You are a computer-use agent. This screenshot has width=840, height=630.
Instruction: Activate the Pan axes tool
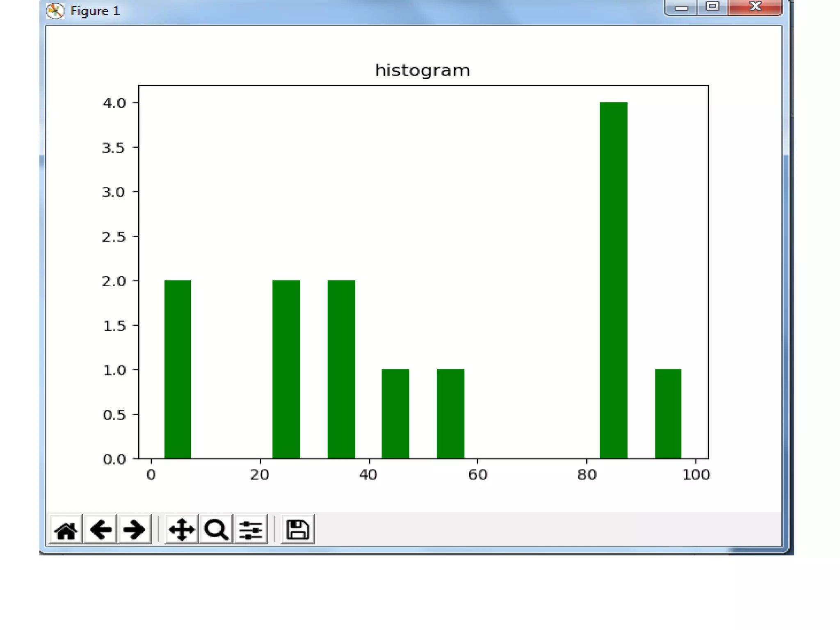(x=182, y=530)
